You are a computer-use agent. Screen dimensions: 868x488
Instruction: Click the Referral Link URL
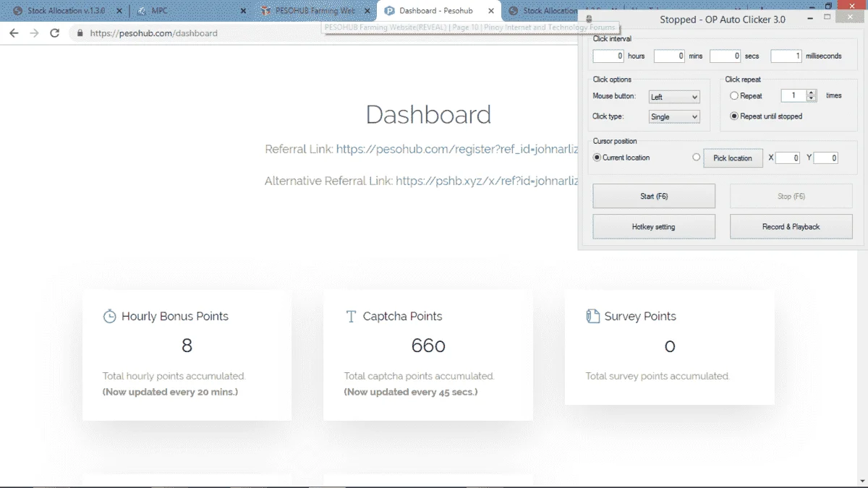click(x=457, y=149)
